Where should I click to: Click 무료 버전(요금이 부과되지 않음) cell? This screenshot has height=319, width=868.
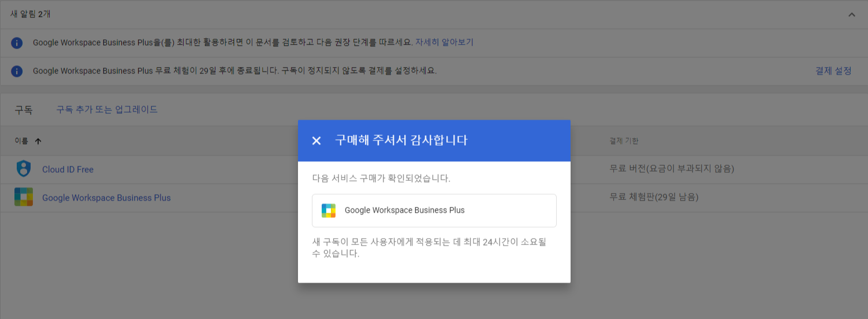[672, 169]
